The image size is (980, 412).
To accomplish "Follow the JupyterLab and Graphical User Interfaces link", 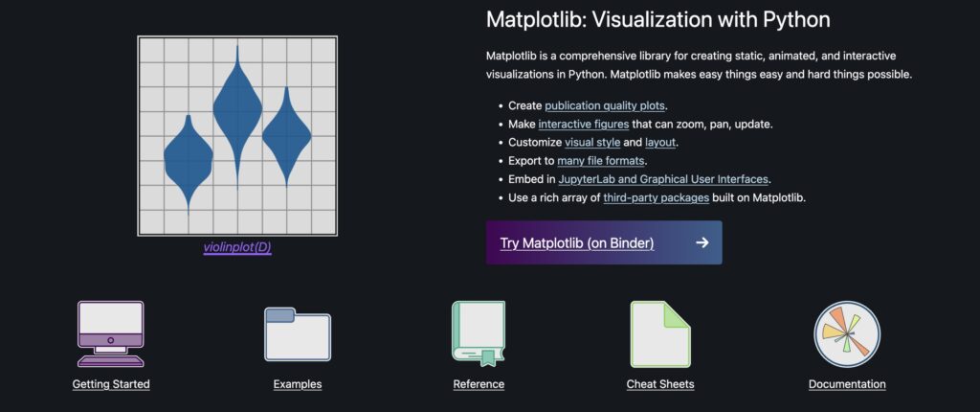I will (x=663, y=179).
